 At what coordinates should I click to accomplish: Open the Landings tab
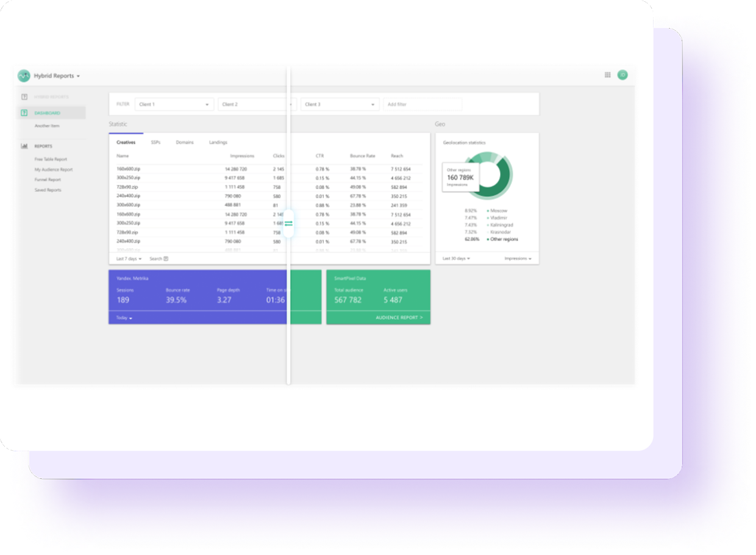tap(218, 142)
